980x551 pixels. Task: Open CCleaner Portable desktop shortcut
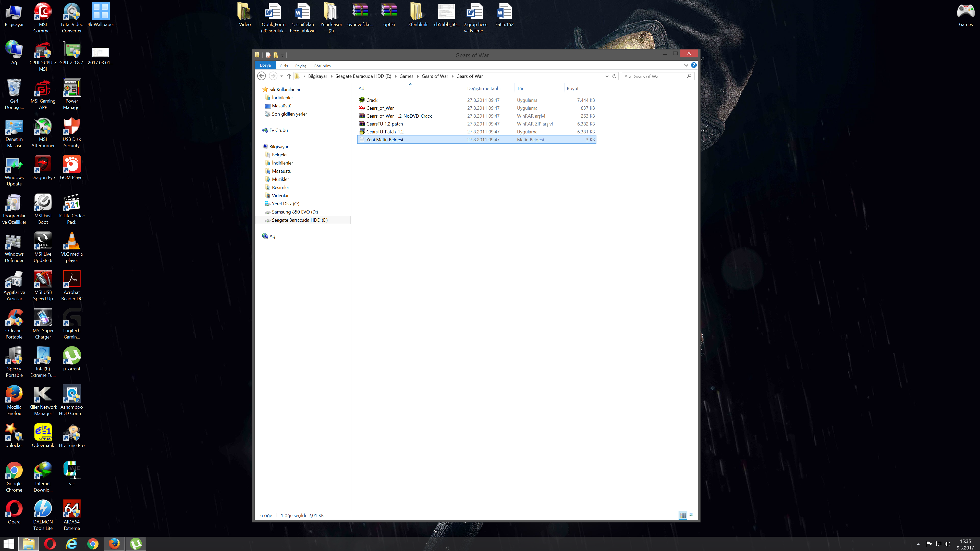click(x=14, y=324)
